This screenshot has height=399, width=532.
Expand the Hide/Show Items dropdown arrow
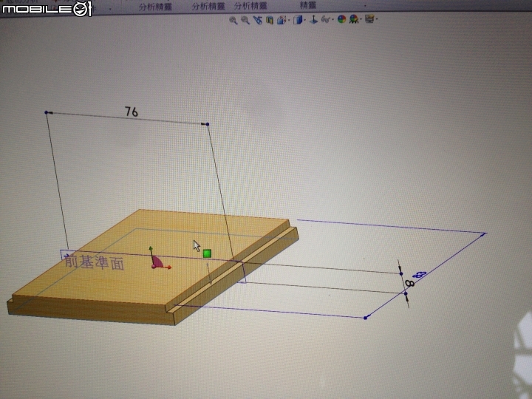(333, 19)
